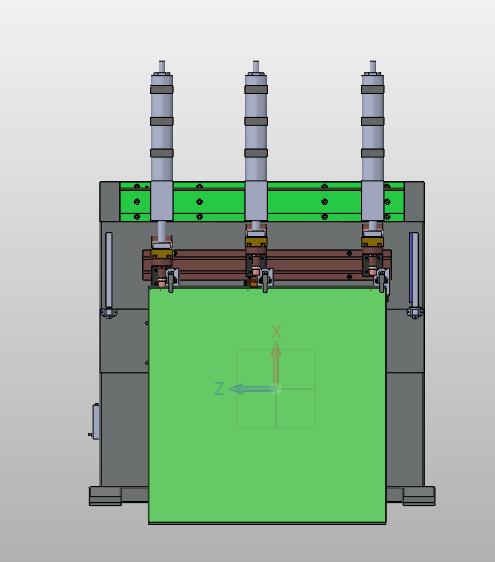Pick the large green front panel
Screen dimensions: 495x562
click(267, 406)
